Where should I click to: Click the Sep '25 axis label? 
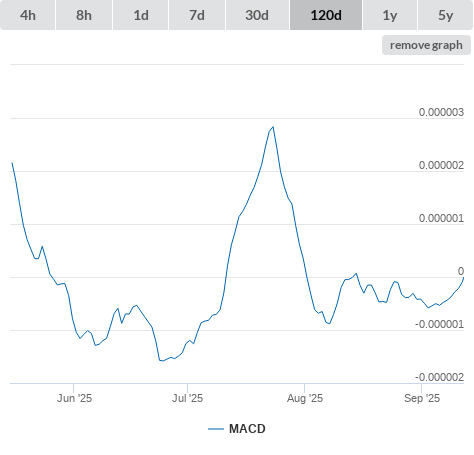422,398
